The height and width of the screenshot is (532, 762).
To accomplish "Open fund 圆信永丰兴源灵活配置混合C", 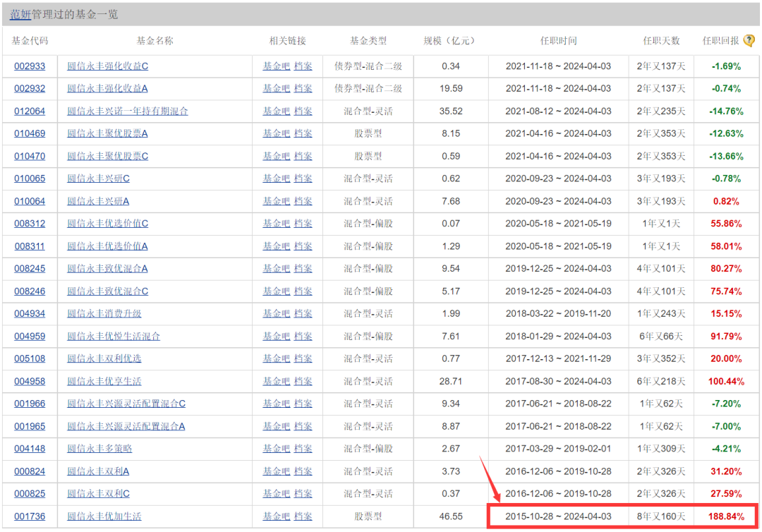I will 126,404.
